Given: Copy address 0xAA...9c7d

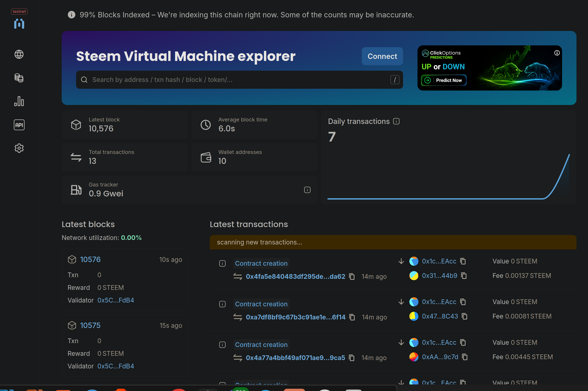Looking at the screenshot, I should click(x=464, y=357).
